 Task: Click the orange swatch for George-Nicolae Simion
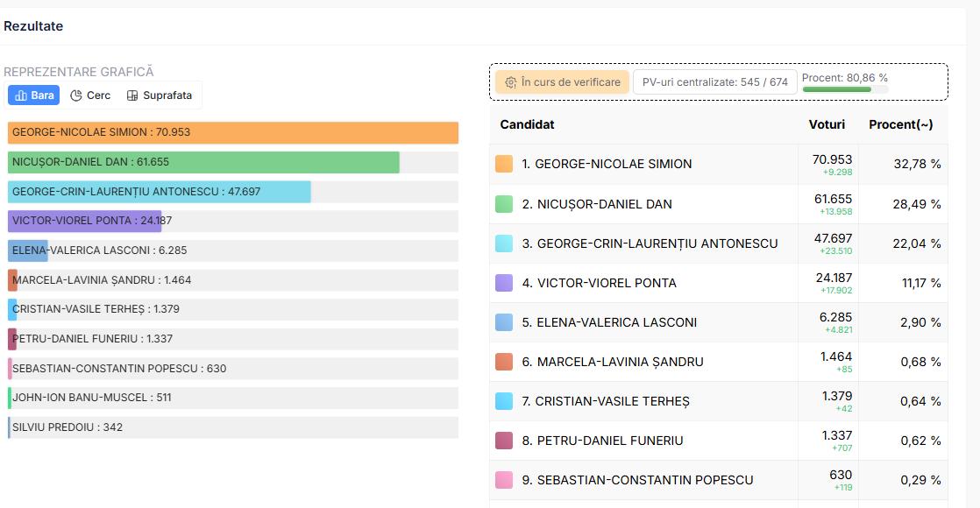[x=504, y=164]
